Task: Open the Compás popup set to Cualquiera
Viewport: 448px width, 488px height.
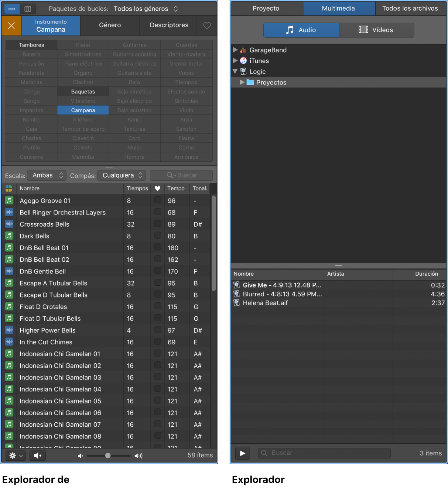Action: click(122, 175)
